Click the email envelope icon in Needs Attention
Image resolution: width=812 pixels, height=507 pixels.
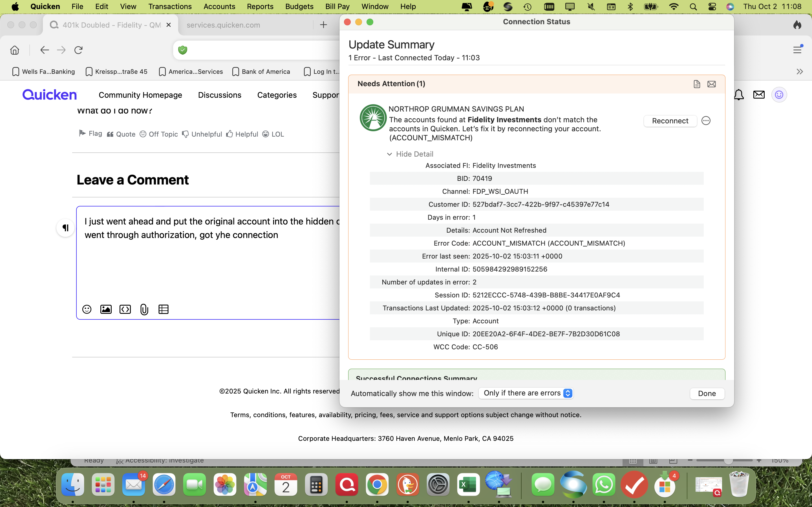pyautogui.click(x=711, y=84)
